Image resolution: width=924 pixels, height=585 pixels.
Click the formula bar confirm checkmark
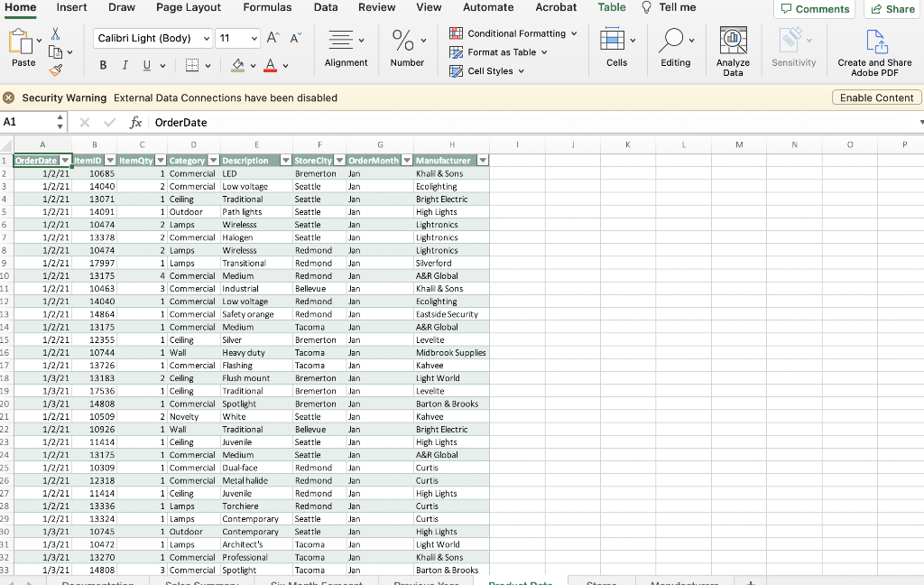pos(109,123)
